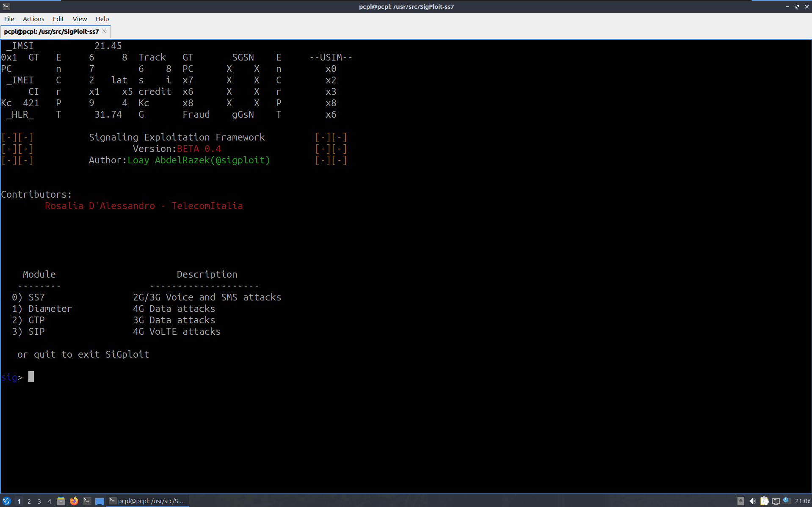This screenshot has width=812, height=507.
Task: Click the '1) Diameter' module row text
Action: tap(42, 309)
